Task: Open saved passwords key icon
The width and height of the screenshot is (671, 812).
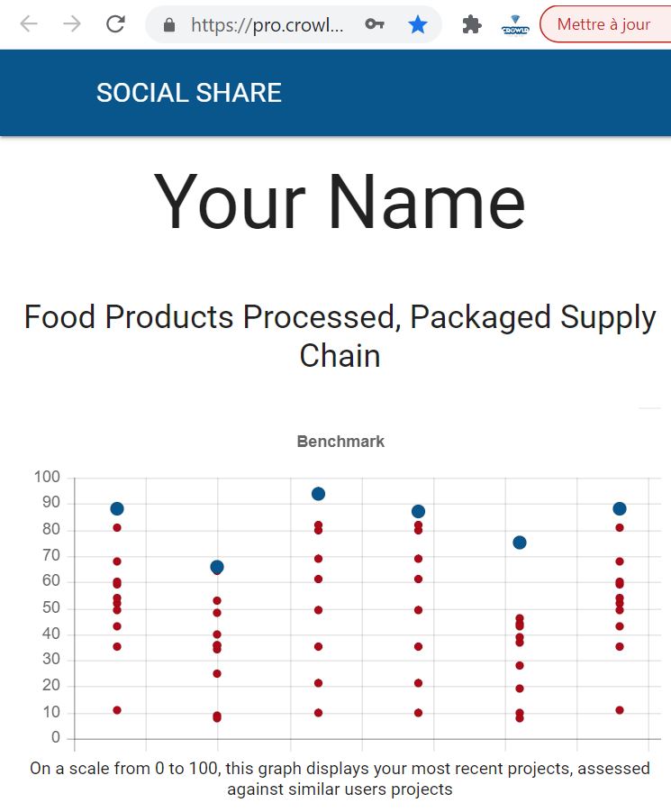Action: pyautogui.click(x=374, y=23)
